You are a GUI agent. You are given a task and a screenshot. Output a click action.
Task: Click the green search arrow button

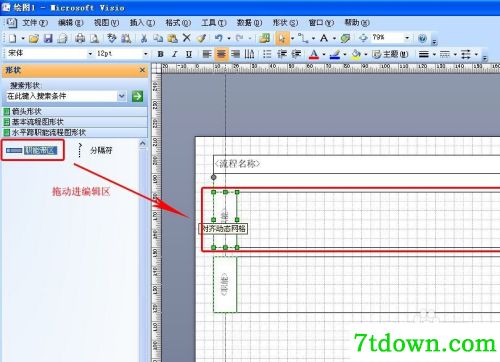tap(137, 96)
